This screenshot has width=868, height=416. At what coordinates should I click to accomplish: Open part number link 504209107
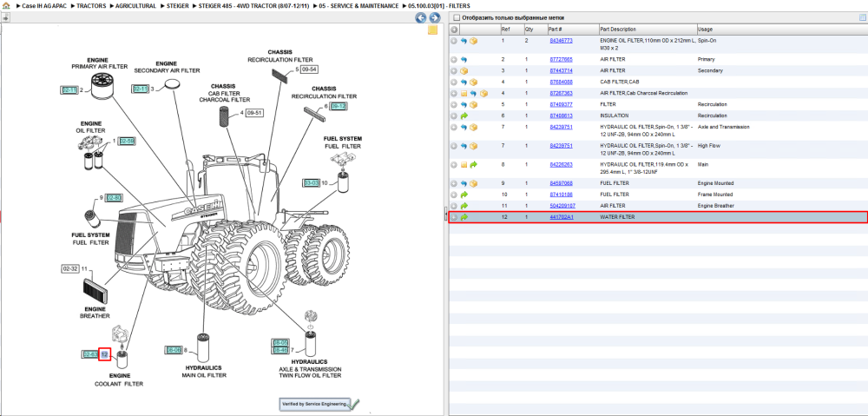click(562, 206)
